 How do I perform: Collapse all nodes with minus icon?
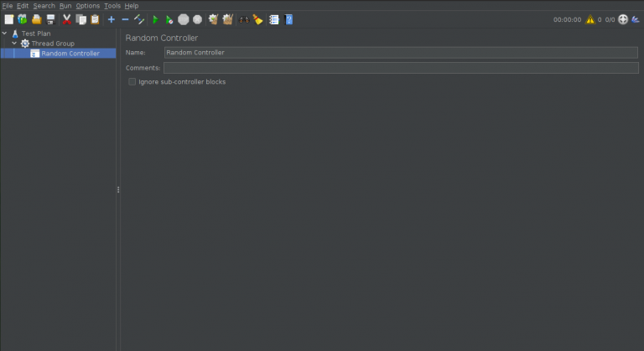point(125,19)
